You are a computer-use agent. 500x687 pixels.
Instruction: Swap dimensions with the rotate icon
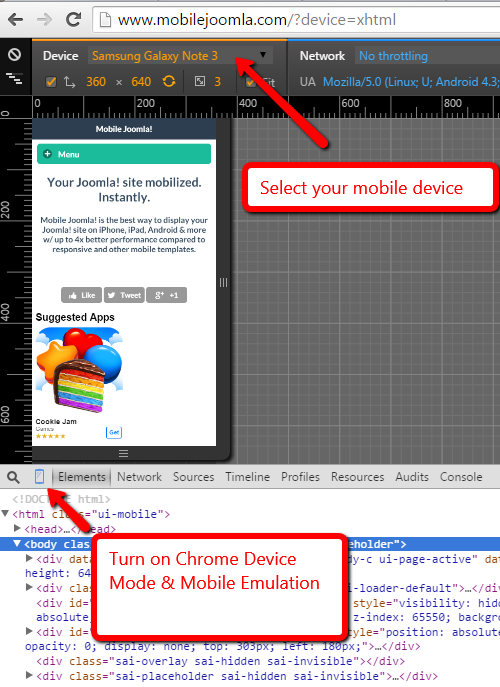(169, 81)
